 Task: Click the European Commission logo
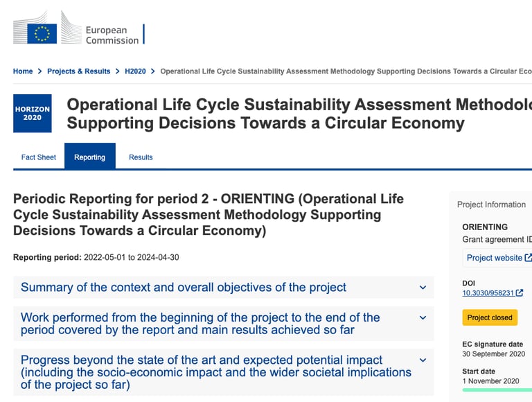pos(79,28)
